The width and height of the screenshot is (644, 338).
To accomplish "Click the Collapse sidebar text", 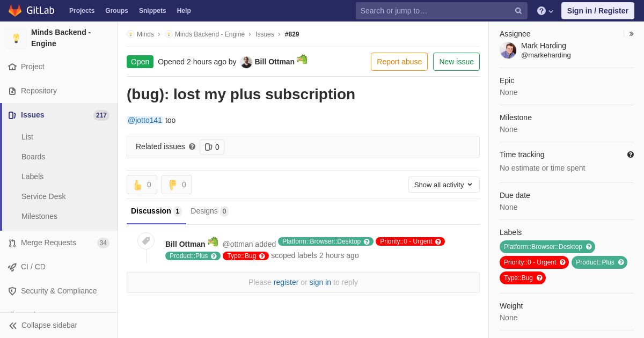I will (49, 326).
